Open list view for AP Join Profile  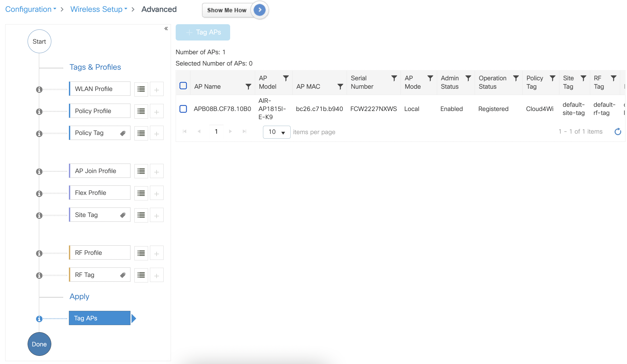tap(141, 171)
